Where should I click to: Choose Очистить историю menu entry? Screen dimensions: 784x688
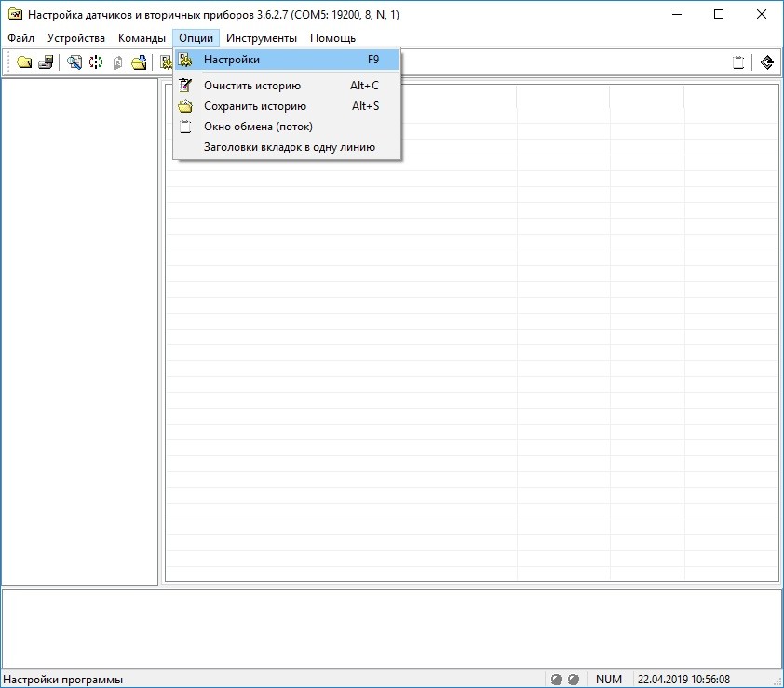tap(287, 86)
